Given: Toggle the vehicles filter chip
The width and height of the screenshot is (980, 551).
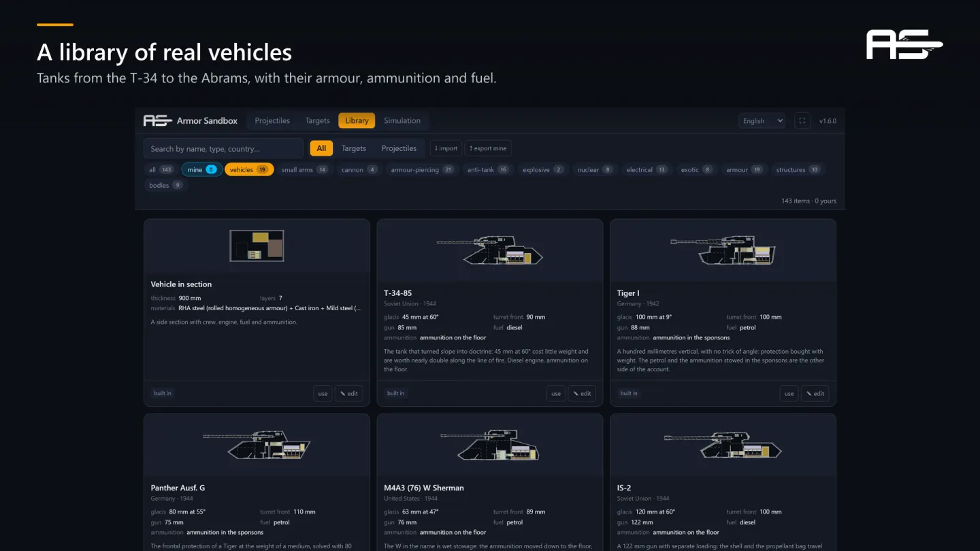Looking at the screenshot, I should point(249,169).
